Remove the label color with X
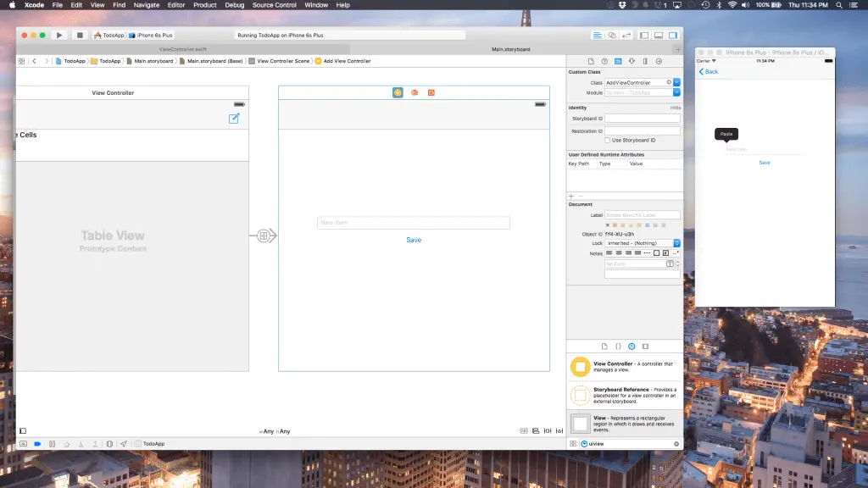Viewport: 868px width, 488px height. [x=607, y=225]
